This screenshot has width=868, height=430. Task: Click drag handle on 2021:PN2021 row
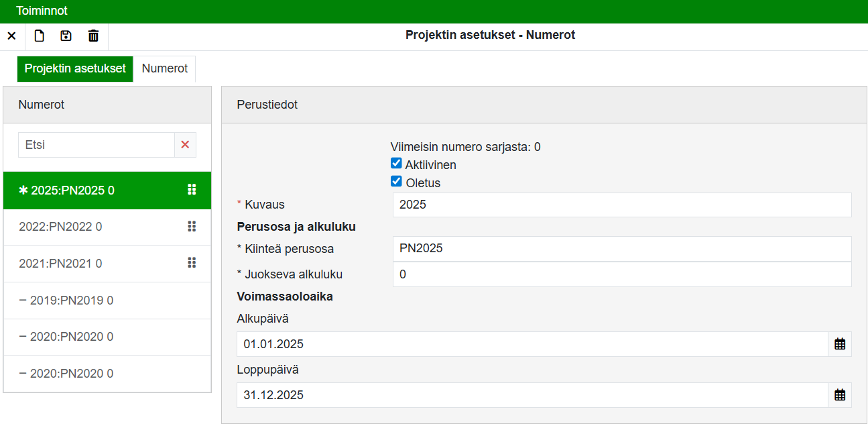tap(192, 263)
